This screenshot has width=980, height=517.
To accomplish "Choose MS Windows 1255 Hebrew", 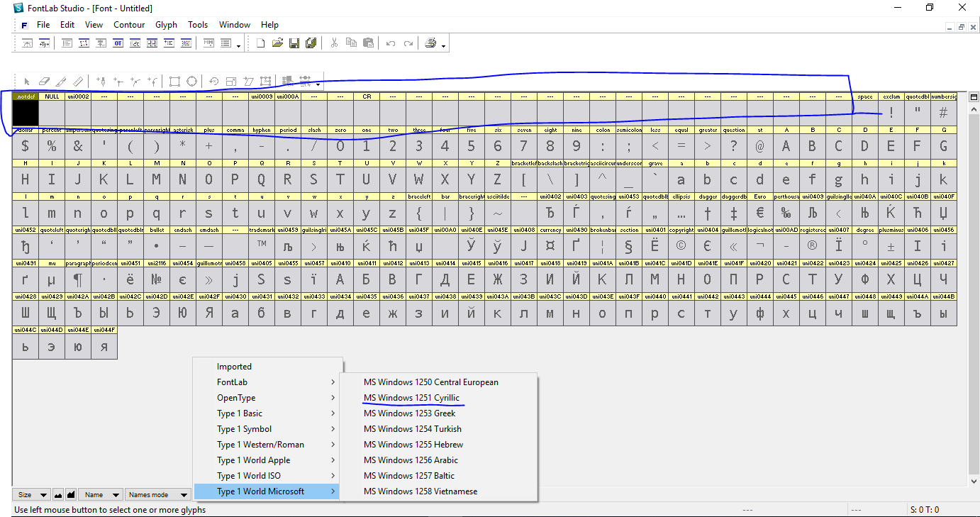I will pos(439,445).
